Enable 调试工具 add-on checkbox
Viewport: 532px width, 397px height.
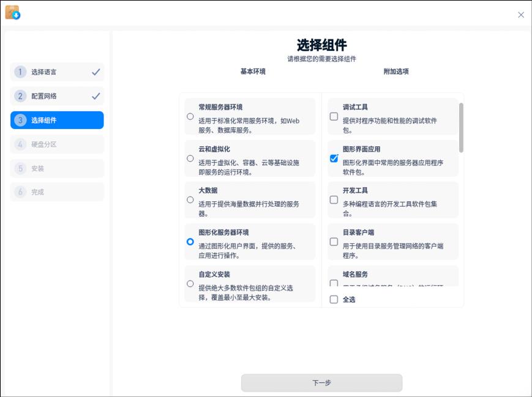334,116
